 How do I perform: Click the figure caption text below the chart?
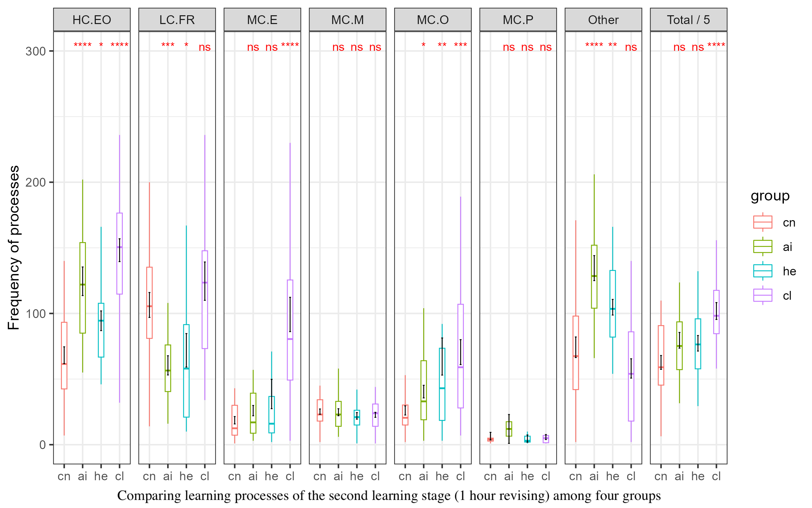pos(389,496)
